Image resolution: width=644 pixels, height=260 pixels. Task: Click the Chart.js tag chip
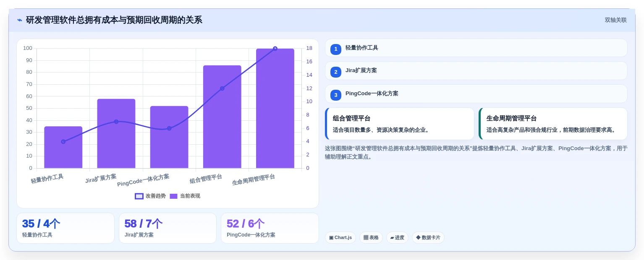(340, 238)
